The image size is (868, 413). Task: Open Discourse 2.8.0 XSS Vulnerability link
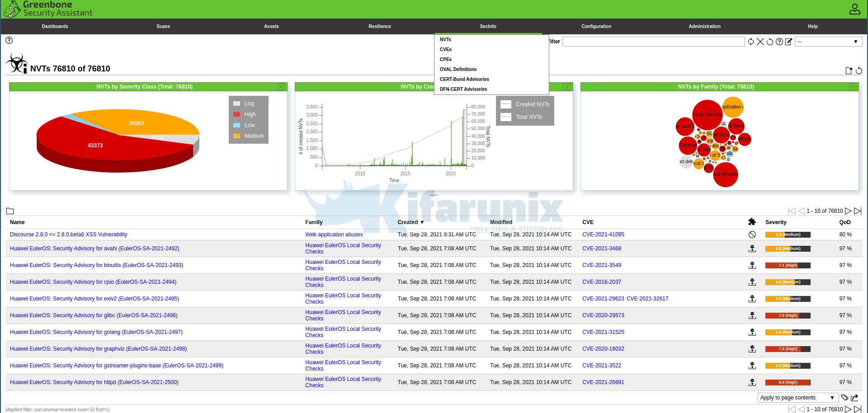coord(69,235)
